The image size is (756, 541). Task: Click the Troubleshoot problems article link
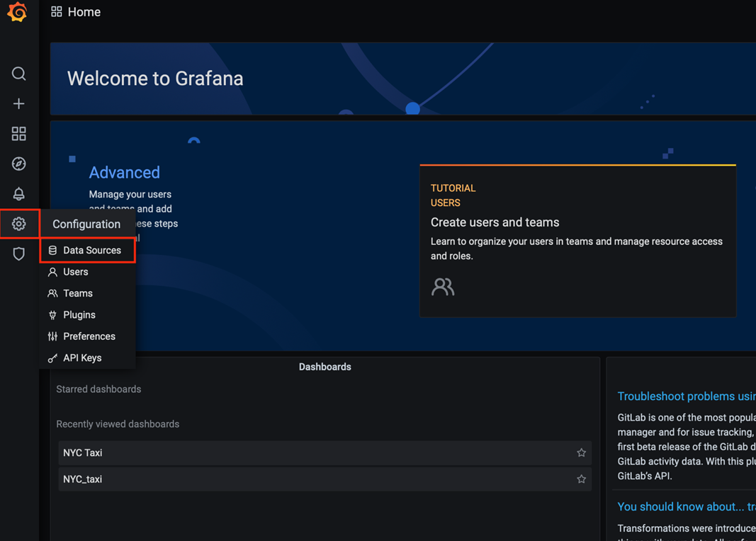point(687,397)
